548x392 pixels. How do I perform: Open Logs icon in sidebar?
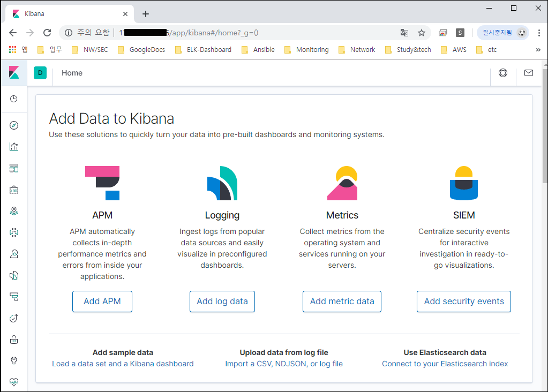click(x=13, y=275)
